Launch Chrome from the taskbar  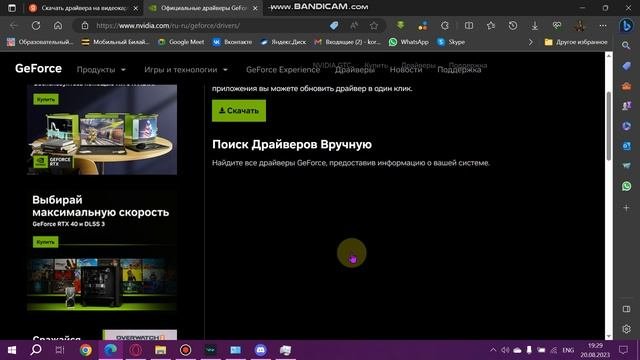(86, 350)
